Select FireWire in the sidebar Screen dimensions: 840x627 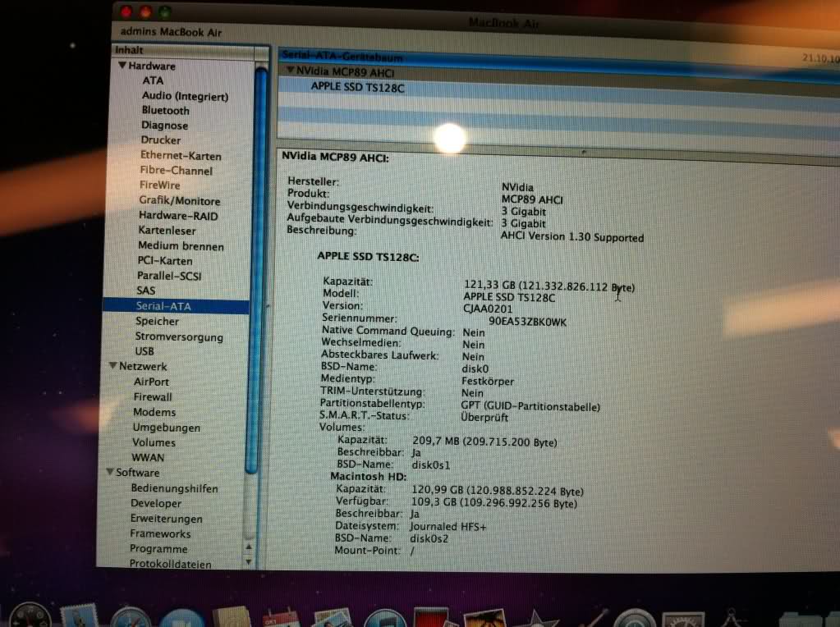[x=159, y=185]
